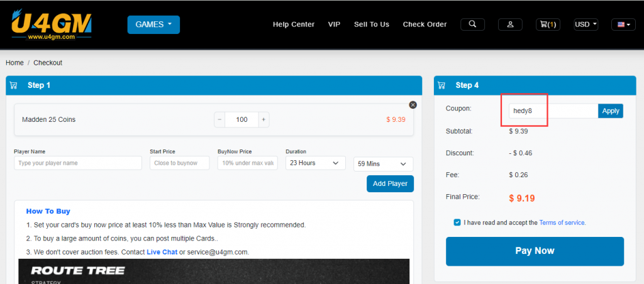This screenshot has width=644, height=284.
Task: Open the USD currency selector
Action: 586,25
